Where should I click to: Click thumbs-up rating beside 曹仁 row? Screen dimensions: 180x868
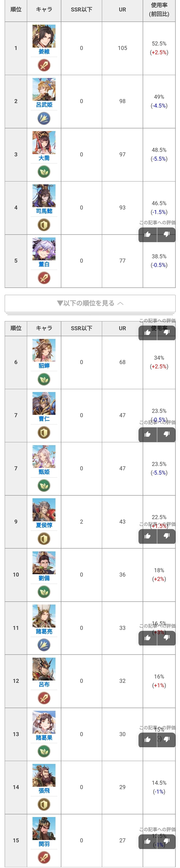click(148, 434)
